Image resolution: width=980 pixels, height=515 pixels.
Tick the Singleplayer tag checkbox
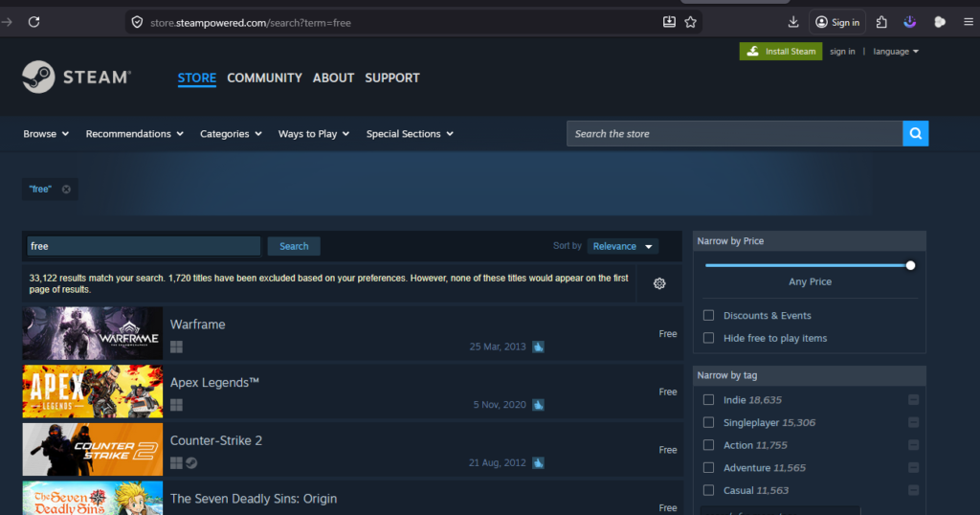pyautogui.click(x=708, y=422)
